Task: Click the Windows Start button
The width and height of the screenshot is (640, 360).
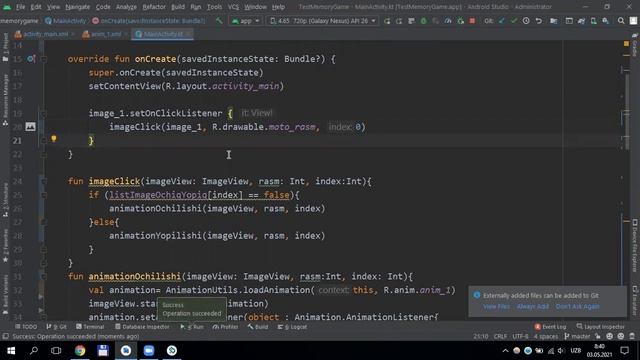Action: click(11, 351)
